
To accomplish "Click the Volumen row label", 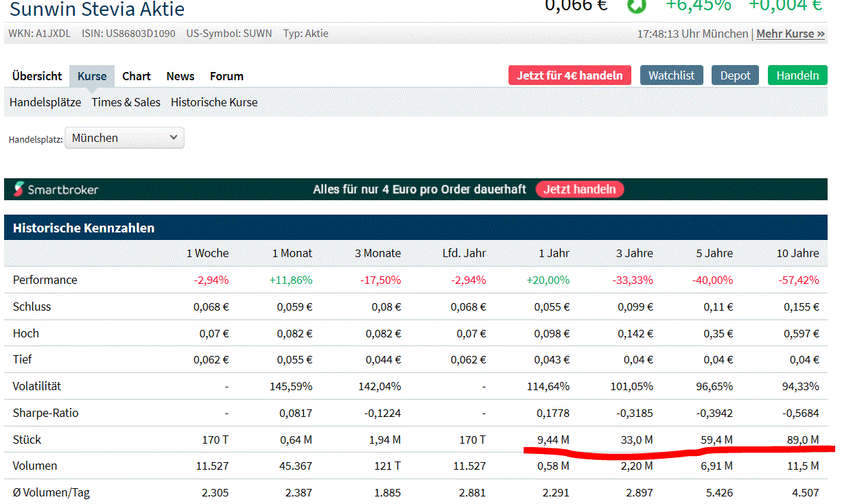I will pos(35,466).
